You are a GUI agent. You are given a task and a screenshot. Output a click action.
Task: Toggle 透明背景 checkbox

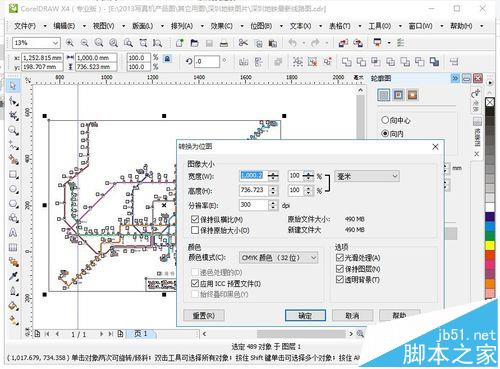point(339,279)
